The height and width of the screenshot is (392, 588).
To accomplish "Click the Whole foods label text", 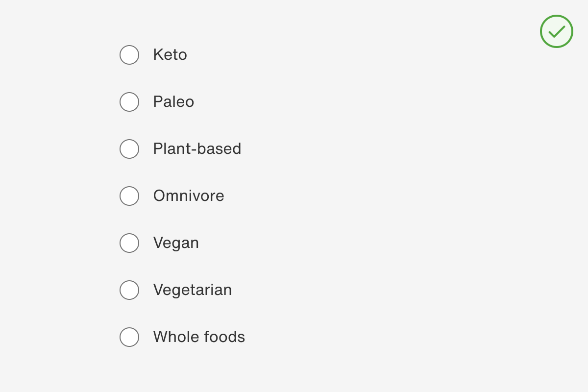I will point(199,337).
